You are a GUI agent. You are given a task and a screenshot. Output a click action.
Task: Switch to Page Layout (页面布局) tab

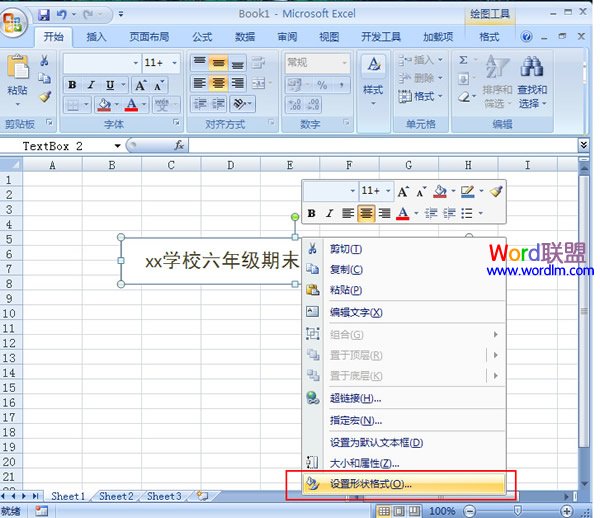click(x=149, y=37)
